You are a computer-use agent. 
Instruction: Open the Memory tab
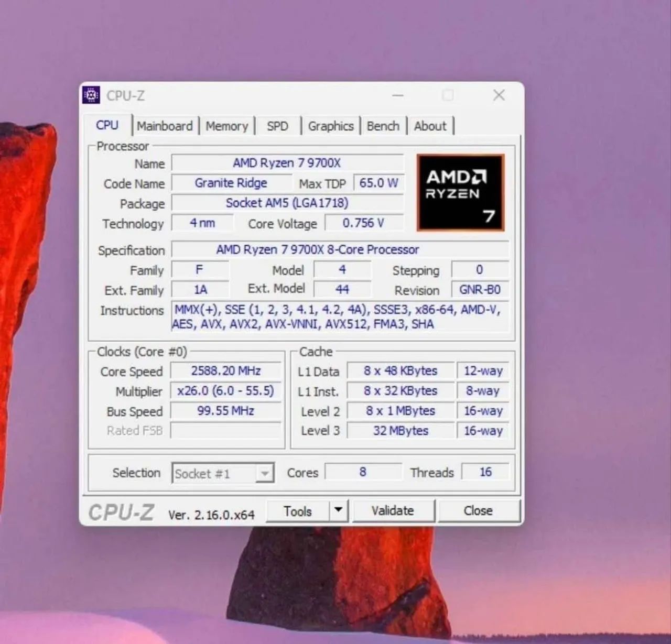pos(227,126)
